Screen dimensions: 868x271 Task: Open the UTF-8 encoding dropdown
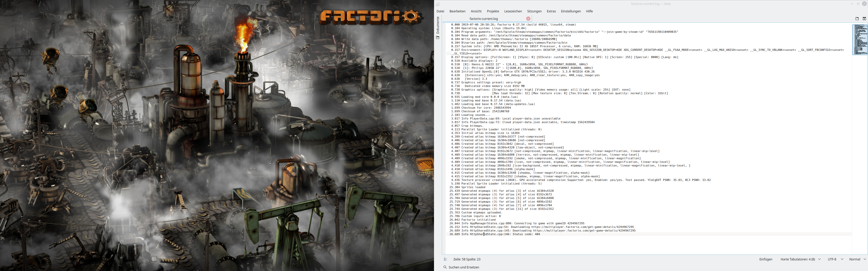click(835, 259)
